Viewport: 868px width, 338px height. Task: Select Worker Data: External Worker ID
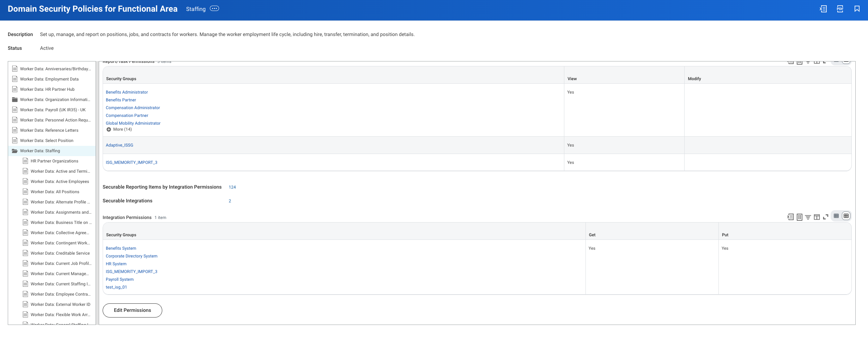pyautogui.click(x=60, y=304)
